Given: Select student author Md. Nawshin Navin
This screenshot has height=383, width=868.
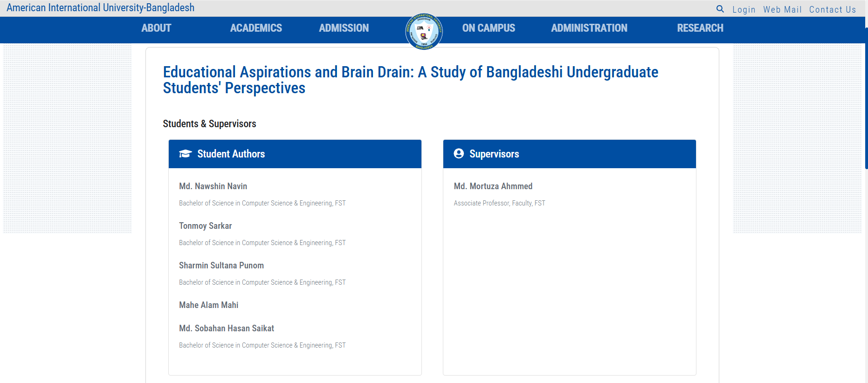Looking at the screenshot, I should [x=213, y=186].
